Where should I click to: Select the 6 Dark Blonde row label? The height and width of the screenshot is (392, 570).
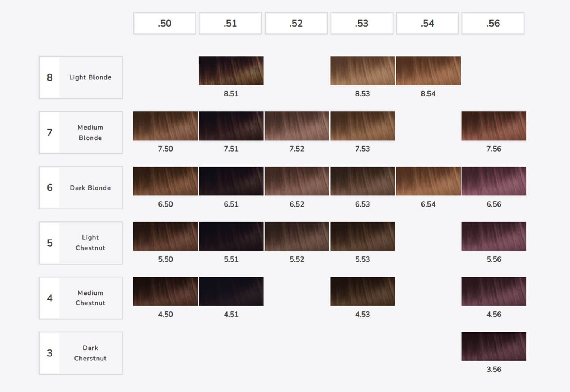81,188
